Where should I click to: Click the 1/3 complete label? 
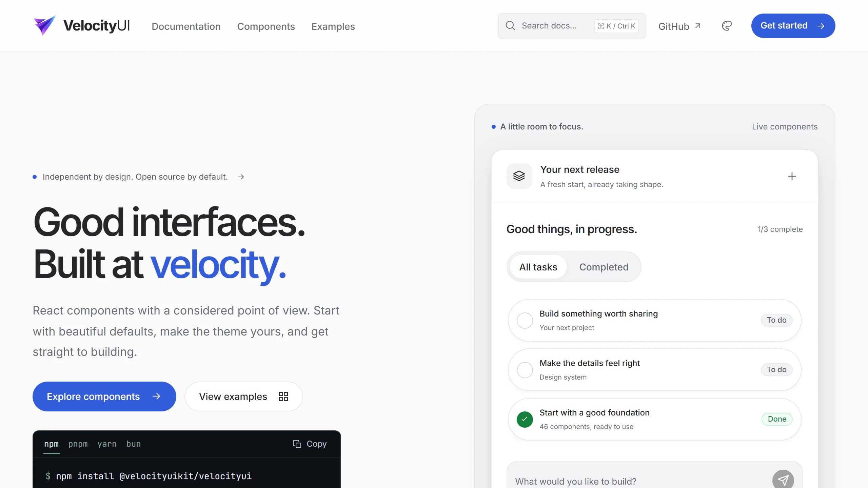click(x=780, y=229)
